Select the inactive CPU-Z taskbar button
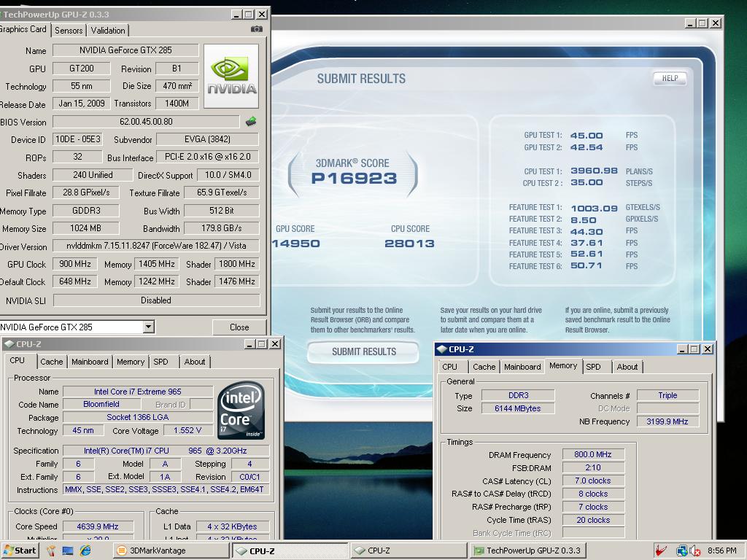Viewport: 747px width, 560px height. (x=409, y=551)
